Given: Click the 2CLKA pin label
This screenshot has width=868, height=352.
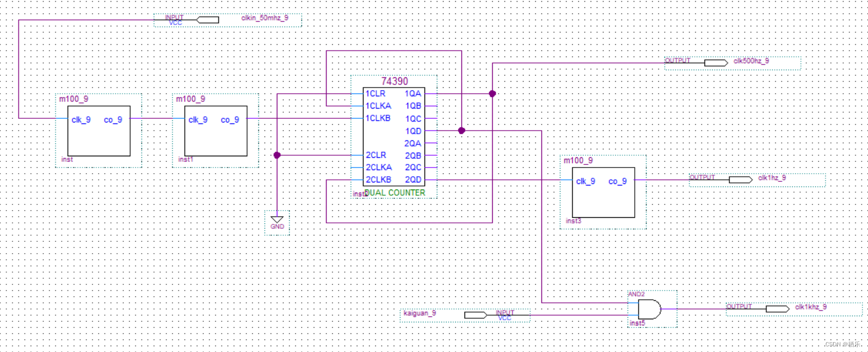Looking at the screenshot, I should (379, 168).
